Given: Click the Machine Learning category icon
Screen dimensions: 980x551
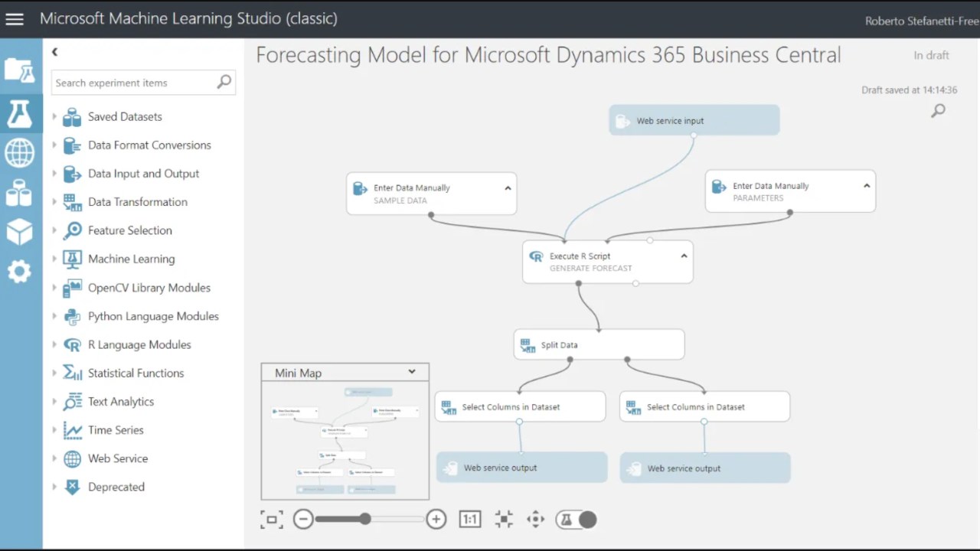Looking at the screenshot, I should pyautogui.click(x=72, y=259).
